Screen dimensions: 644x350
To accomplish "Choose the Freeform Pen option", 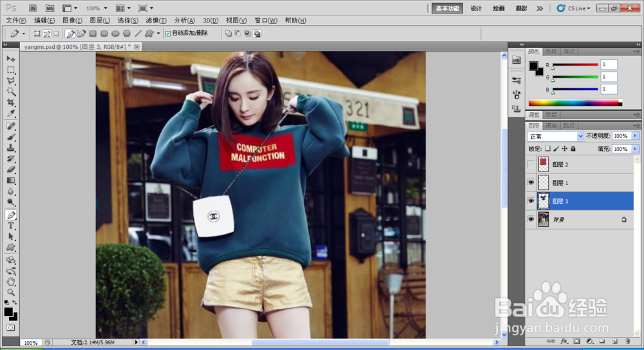I will pyautogui.click(x=81, y=34).
